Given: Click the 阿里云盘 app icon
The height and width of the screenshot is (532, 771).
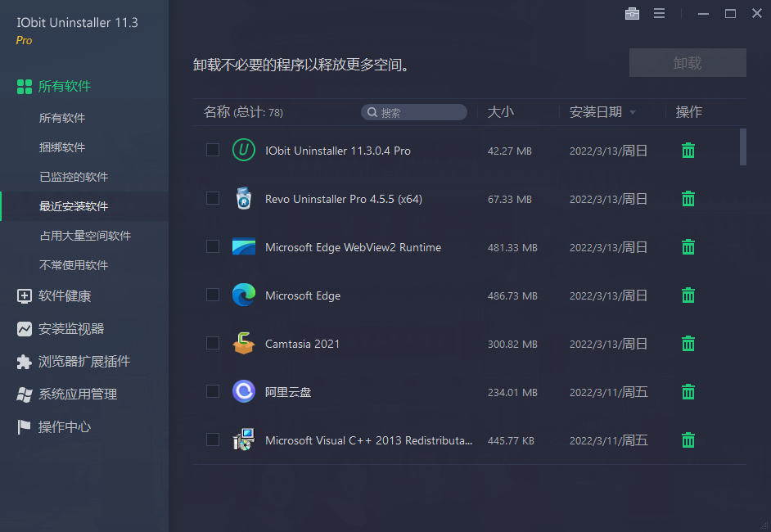Looking at the screenshot, I should pyautogui.click(x=243, y=392).
